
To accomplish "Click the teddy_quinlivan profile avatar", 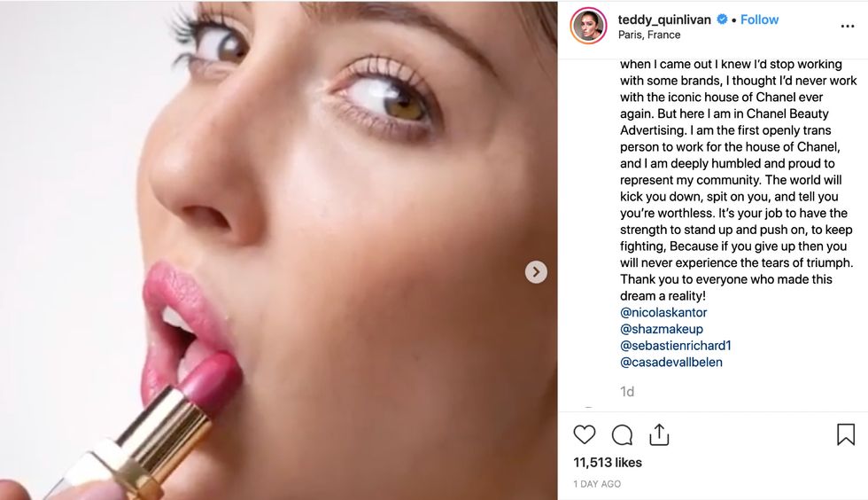I will (x=589, y=26).
